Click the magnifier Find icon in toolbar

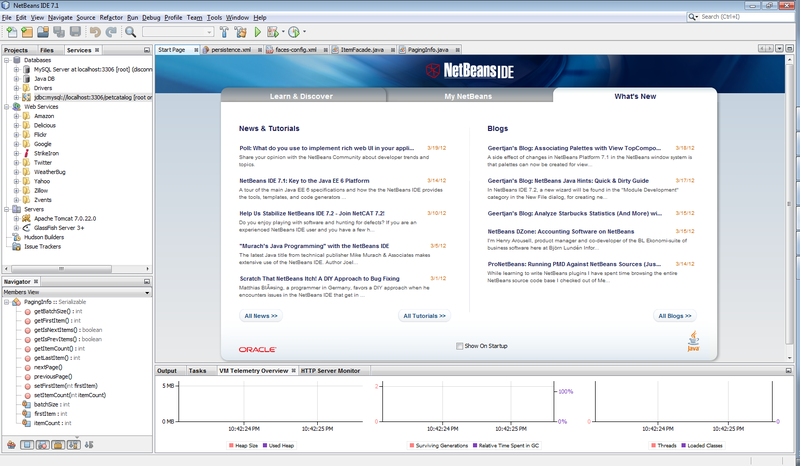point(131,32)
